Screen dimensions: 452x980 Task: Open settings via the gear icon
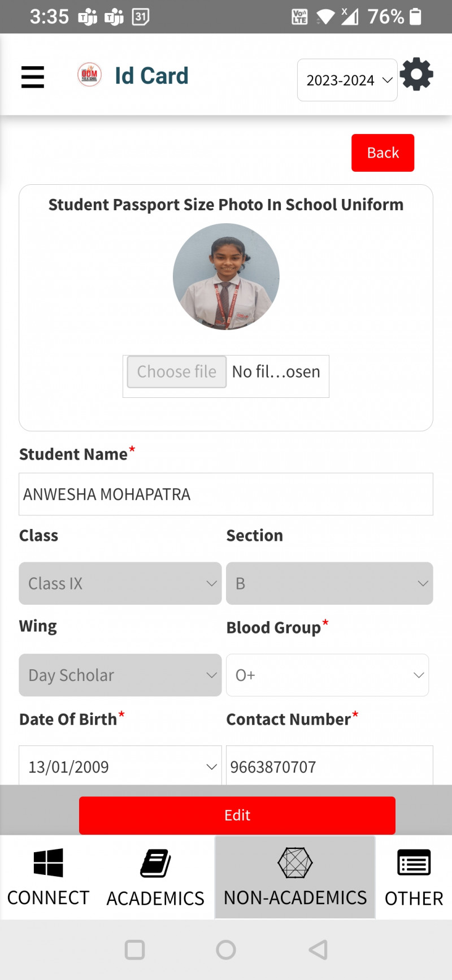tap(416, 74)
